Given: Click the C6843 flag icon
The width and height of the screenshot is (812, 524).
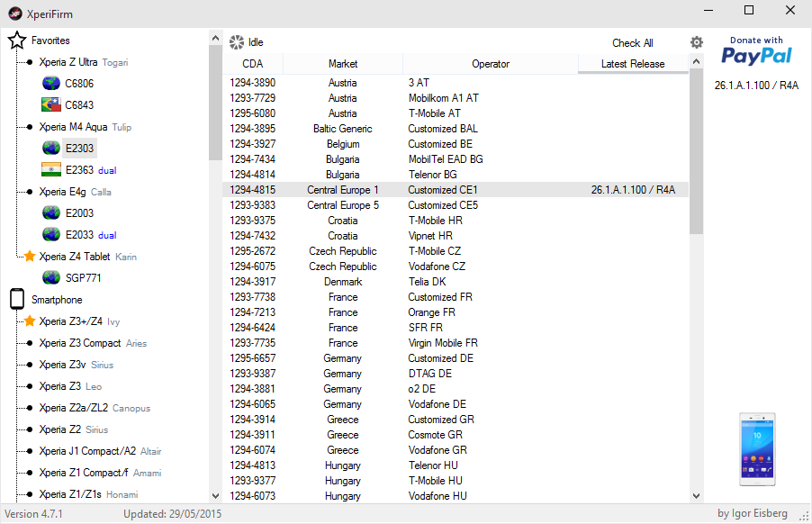Looking at the screenshot, I should click(51, 104).
